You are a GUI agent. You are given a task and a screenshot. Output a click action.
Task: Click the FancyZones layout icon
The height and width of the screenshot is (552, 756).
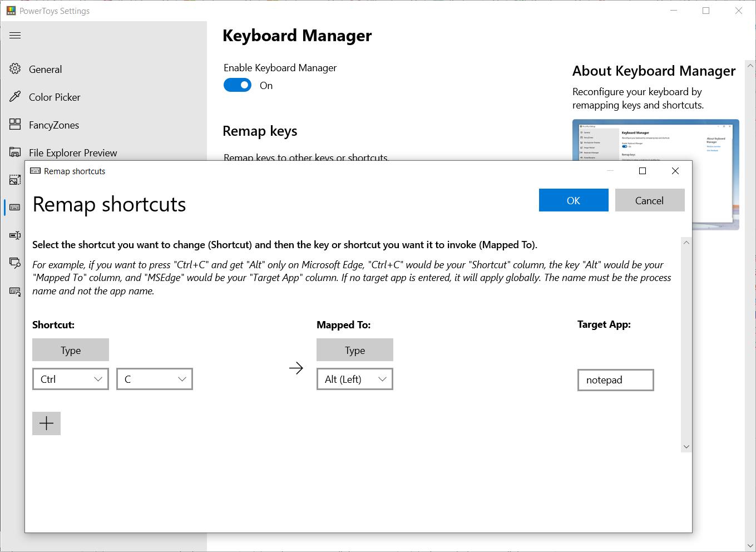(15, 125)
